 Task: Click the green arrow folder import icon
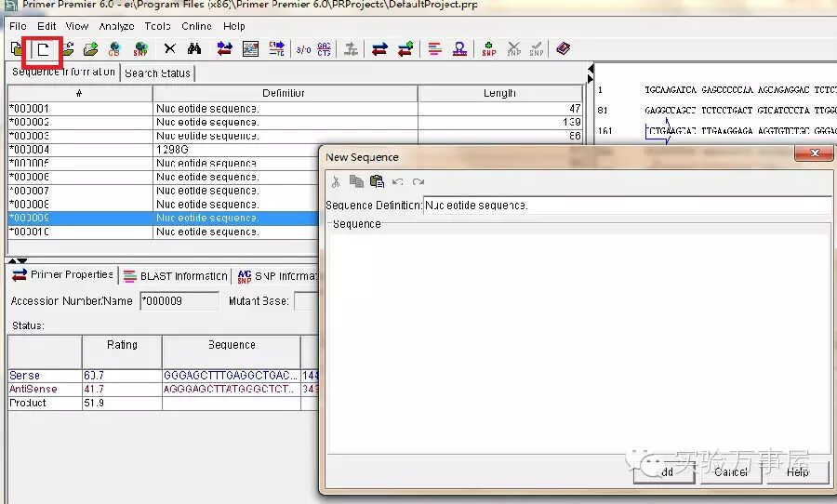(91, 49)
